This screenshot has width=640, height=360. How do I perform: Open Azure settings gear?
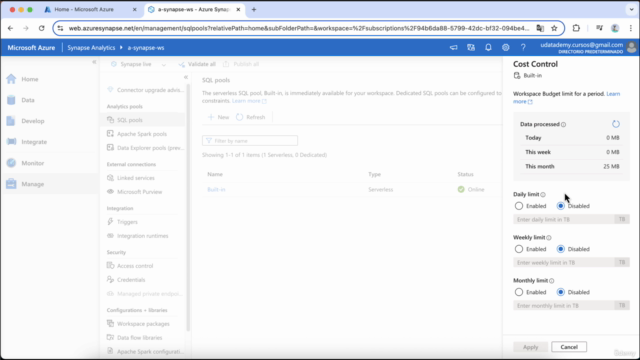[506, 48]
